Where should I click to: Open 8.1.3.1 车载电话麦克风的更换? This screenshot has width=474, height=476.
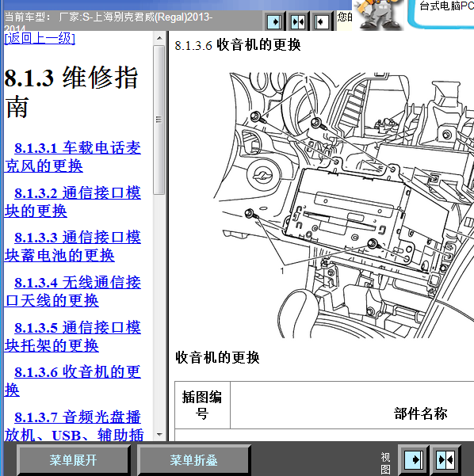tap(73, 157)
